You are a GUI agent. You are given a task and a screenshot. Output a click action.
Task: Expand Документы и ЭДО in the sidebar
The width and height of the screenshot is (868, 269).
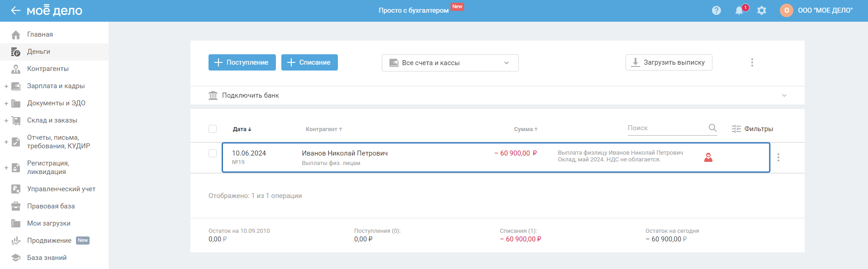coord(6,103)
